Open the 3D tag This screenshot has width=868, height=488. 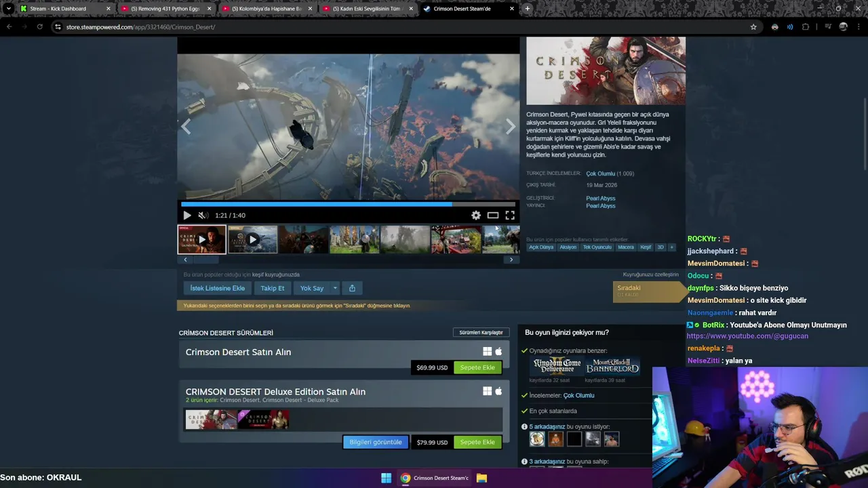[660, 247]
